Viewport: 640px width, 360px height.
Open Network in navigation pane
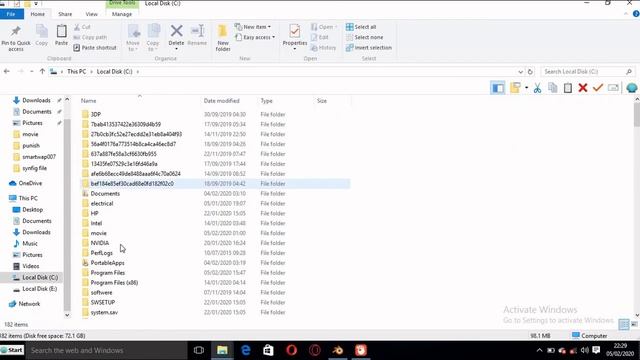pos(29,304)
